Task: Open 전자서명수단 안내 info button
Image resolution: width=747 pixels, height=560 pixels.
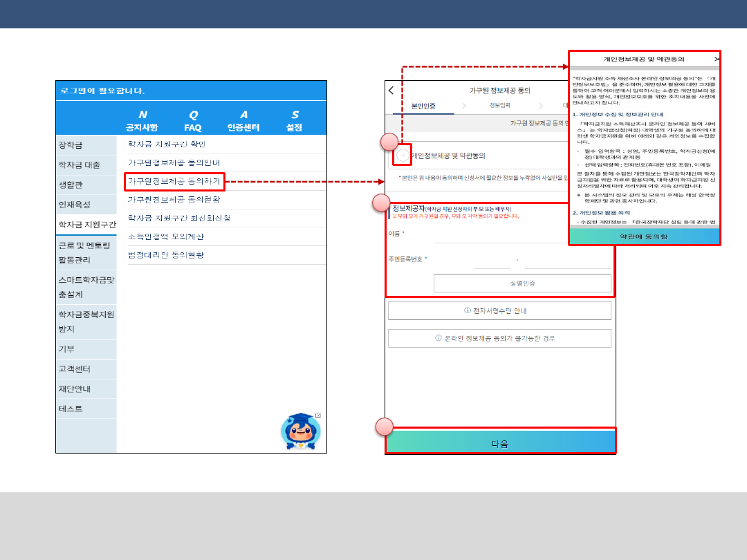Action: coord(499,311)
